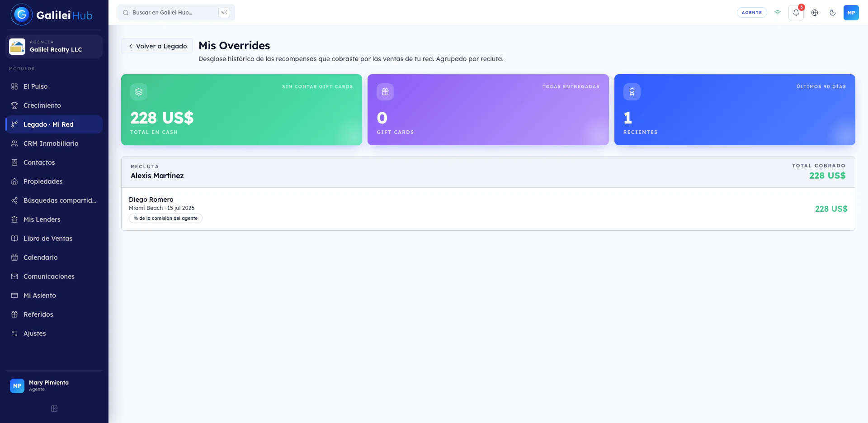Click the Galilei Hub logo icon
Image resolution: width=868 pixels, height=423 pixels.
[22, 14]
